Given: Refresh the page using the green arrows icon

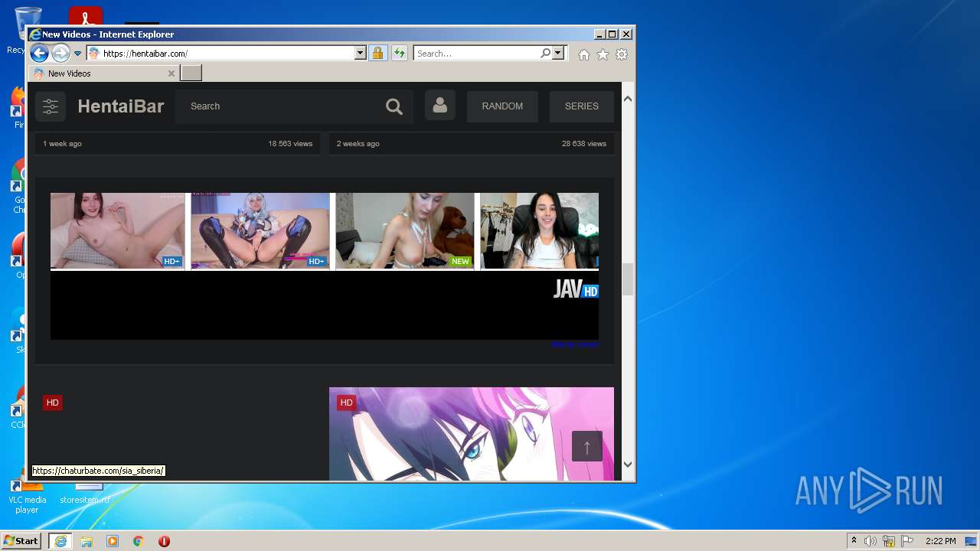Looking at the screenshot, I should 399,54.
